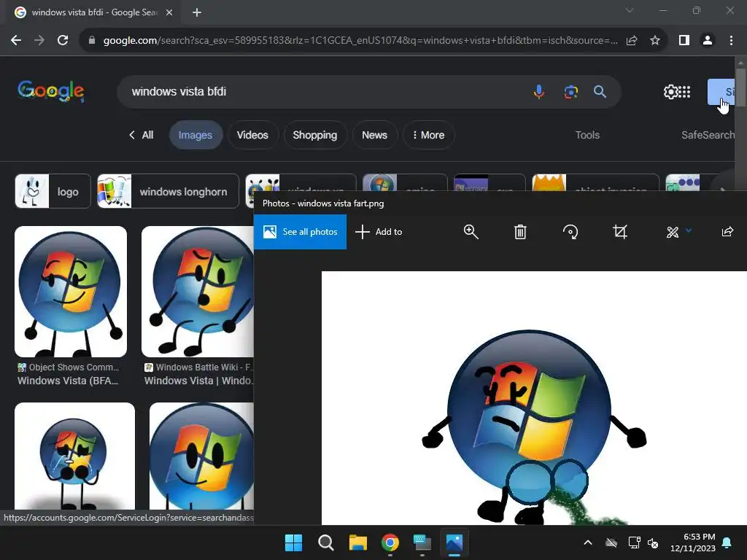
Task: Open the Windows Battle Wiki Vista thumbnail
Action: click(198, 292)
